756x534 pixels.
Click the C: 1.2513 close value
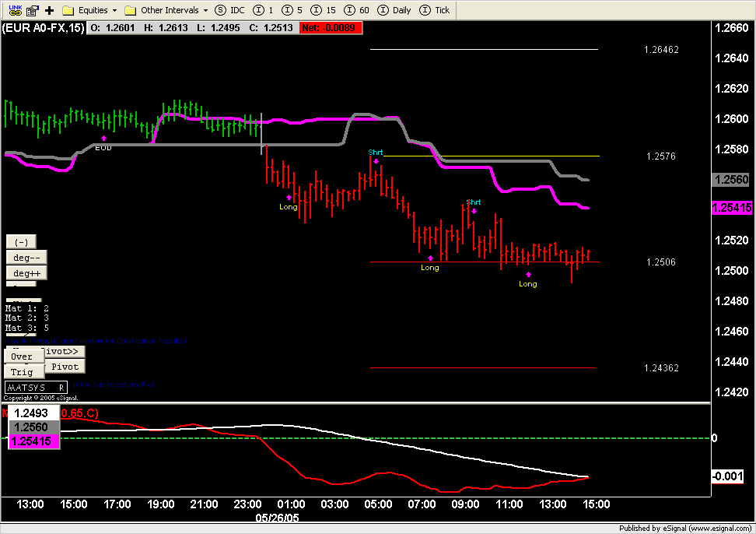pos(271,28)
